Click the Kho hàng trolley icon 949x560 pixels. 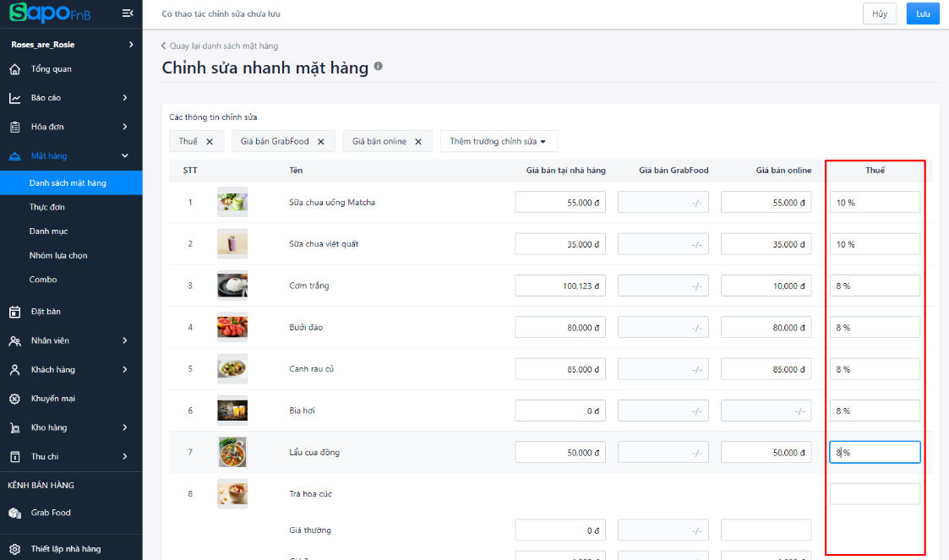click(x=15, y=428)
